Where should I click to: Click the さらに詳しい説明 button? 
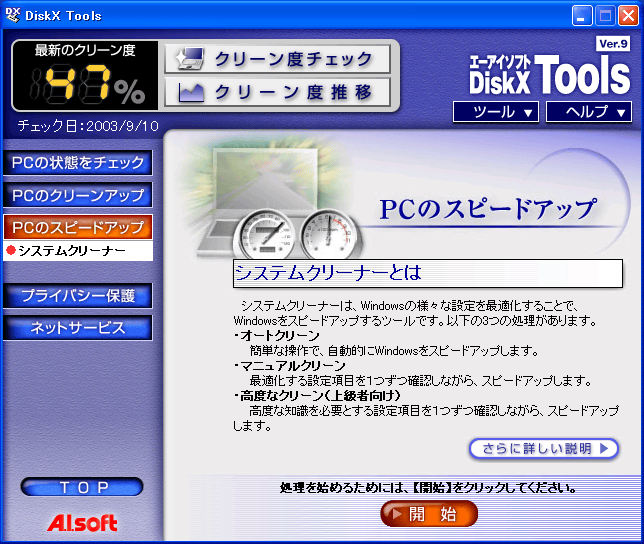tap(544, 448)
